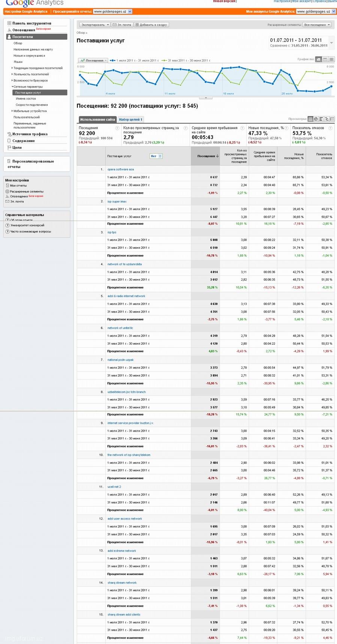Select the comparison view icon
The height and width of the screenshot is (644, 337).
pyautogui.click(x=326, y=119)
